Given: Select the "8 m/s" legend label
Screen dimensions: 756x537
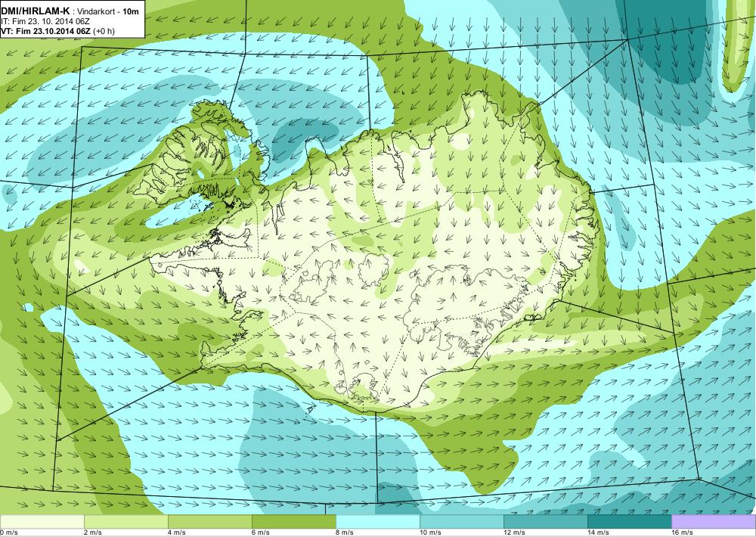Looking at the screenshot, I should click(x=345, y=532).
